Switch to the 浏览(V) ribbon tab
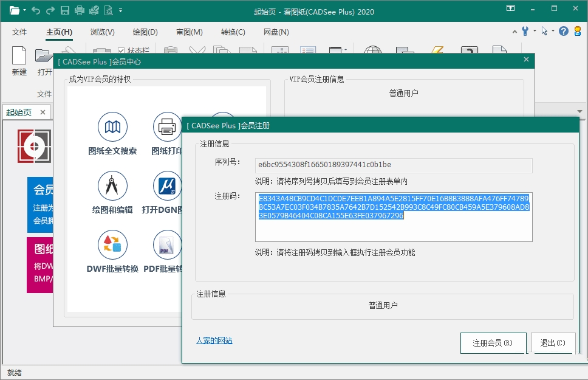 click(x=103, y=32)
